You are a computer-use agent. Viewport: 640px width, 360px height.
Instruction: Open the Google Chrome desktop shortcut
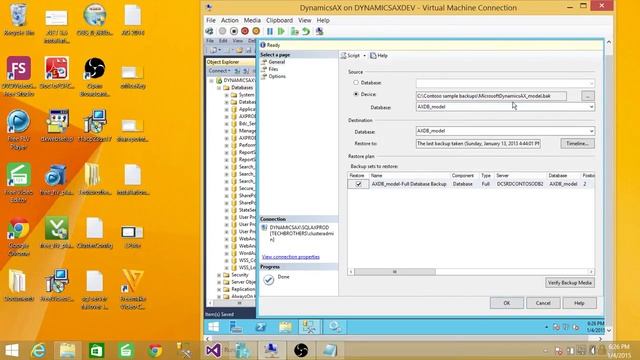[x=19, y=236]
